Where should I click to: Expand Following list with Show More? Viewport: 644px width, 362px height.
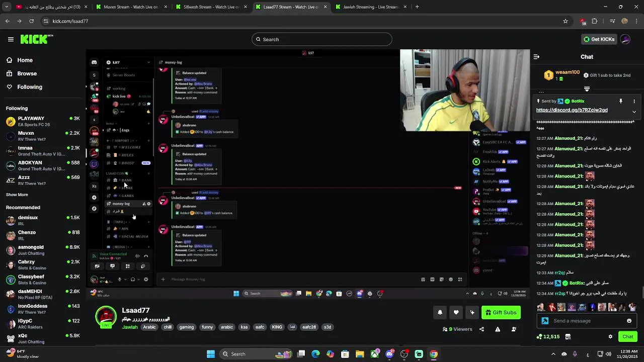tap(17, 195)
